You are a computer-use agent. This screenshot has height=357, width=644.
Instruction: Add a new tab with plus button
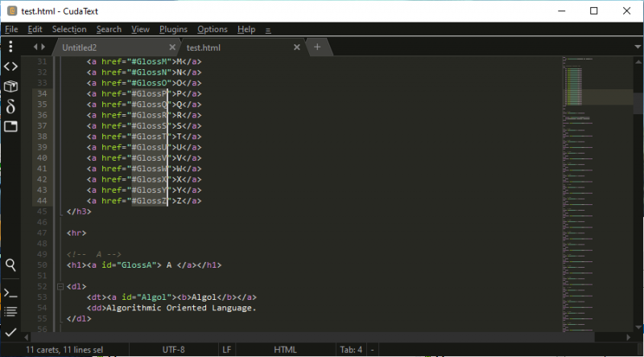click(x=317, y=47)
